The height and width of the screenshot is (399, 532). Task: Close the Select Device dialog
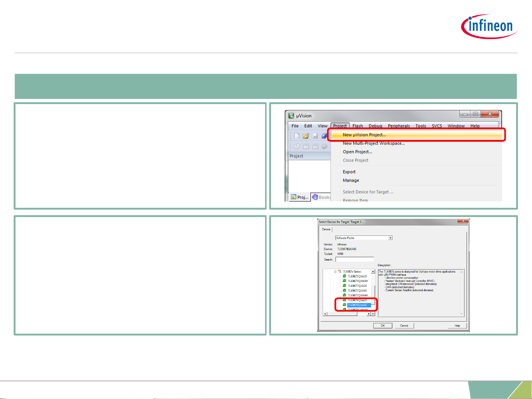[x=463, y=221]
